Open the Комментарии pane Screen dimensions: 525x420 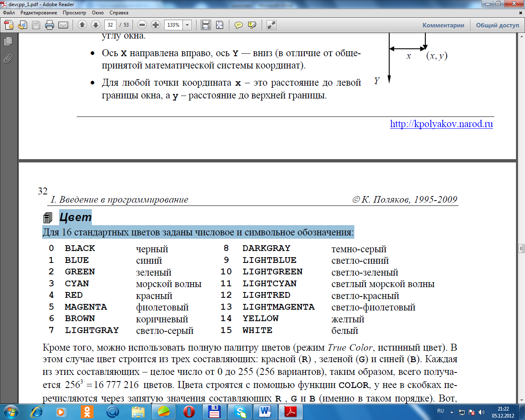pyautogui.click(x=443, y=25)
